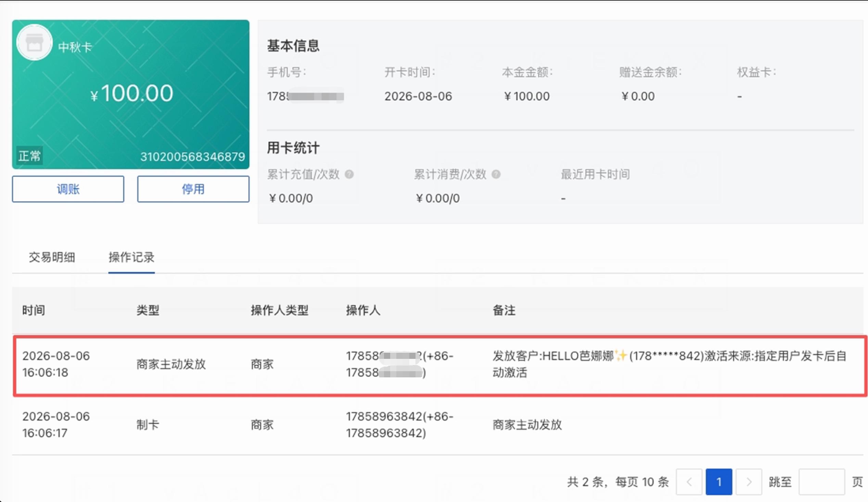868x502 pixels.
Task: Click the 正常 status label on card
Action: point(30,156)
